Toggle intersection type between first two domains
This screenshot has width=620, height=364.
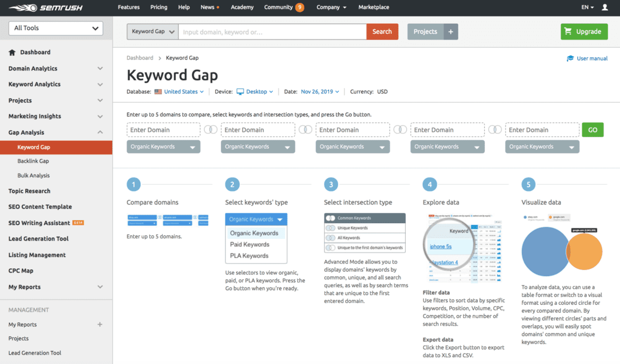pos(210,129)
